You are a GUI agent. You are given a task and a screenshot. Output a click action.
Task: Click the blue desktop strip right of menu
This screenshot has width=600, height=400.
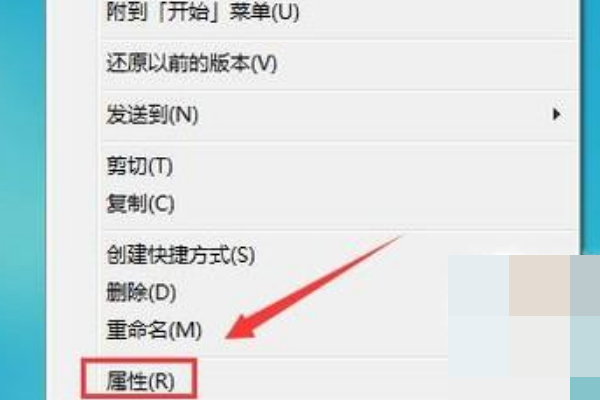click(590, 126)
